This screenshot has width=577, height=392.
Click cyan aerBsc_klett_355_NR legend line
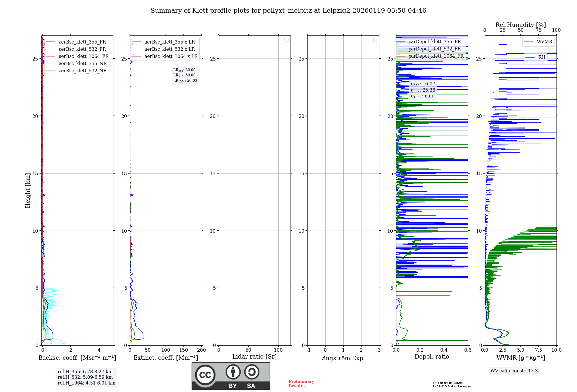(x=50, y=63)
